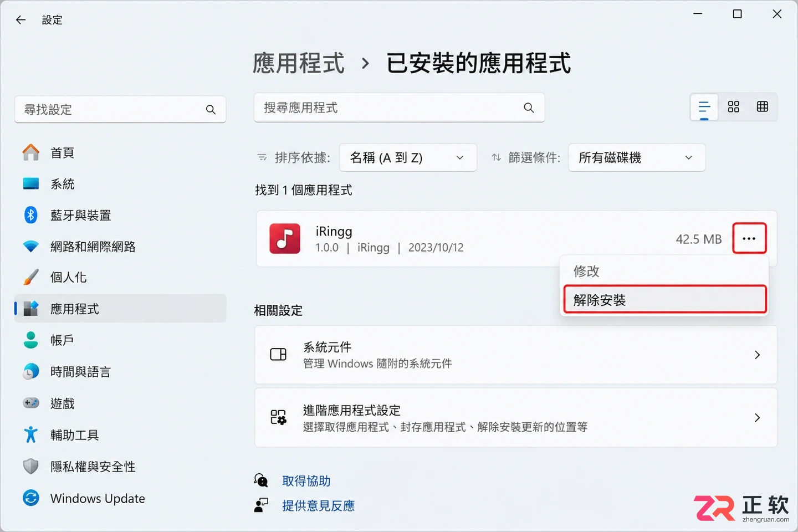Viewport: 798px width, 532px height.
Task: Choose 修改 from the context menu
Action: point(664,271)
